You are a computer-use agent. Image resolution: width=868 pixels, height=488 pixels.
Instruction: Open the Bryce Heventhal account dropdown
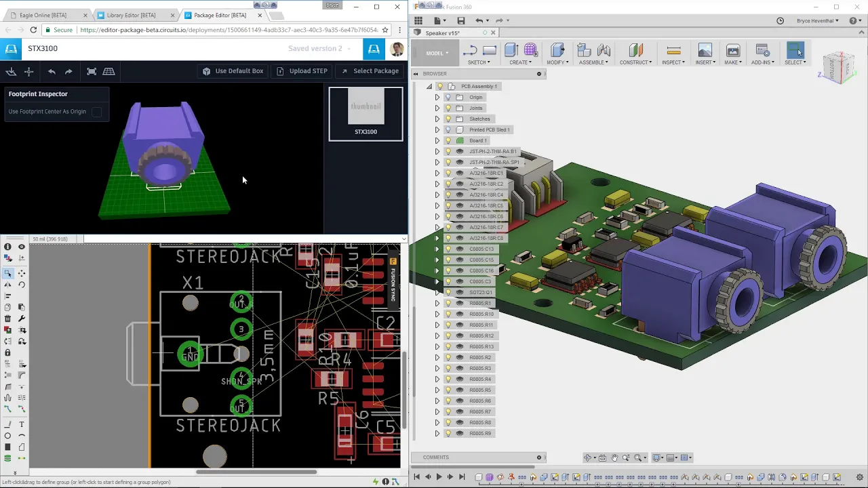pos(818,21)
